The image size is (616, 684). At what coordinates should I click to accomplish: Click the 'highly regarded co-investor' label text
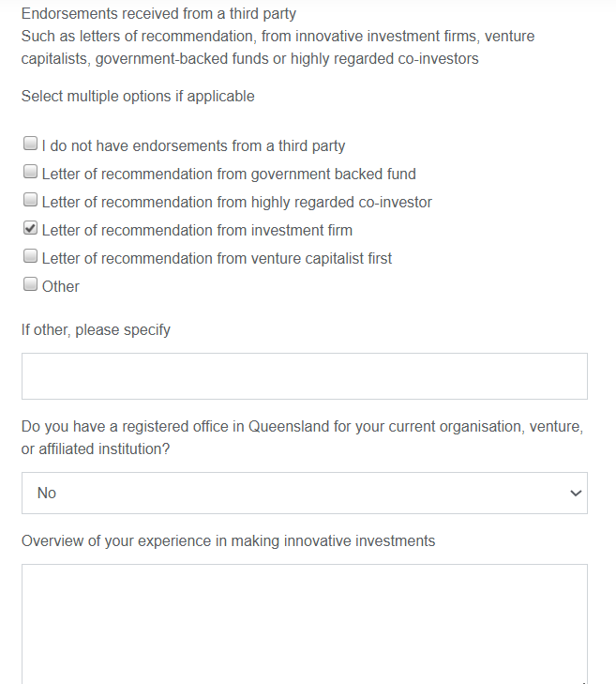tap(236, 203)
